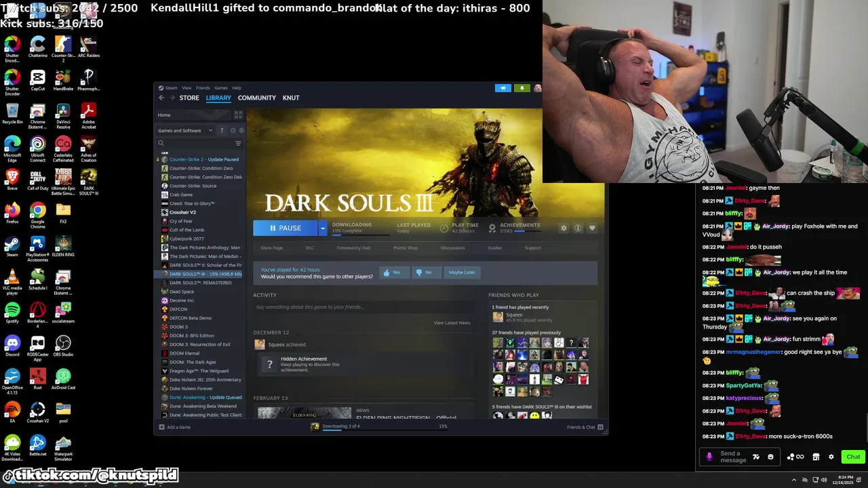Open Steam notifications bell
The width and height of the screenshot is (868, 488).
pyautogui.click(x=521, y=88)
